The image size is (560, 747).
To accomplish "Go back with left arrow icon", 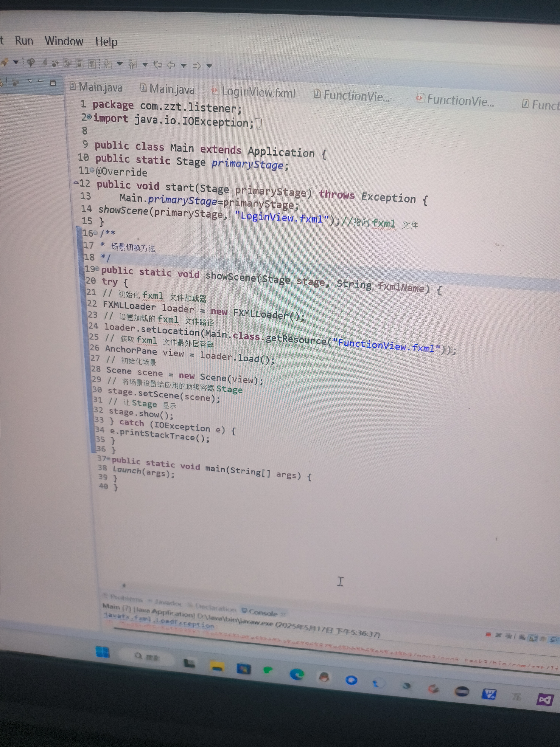I will [171, 65].
